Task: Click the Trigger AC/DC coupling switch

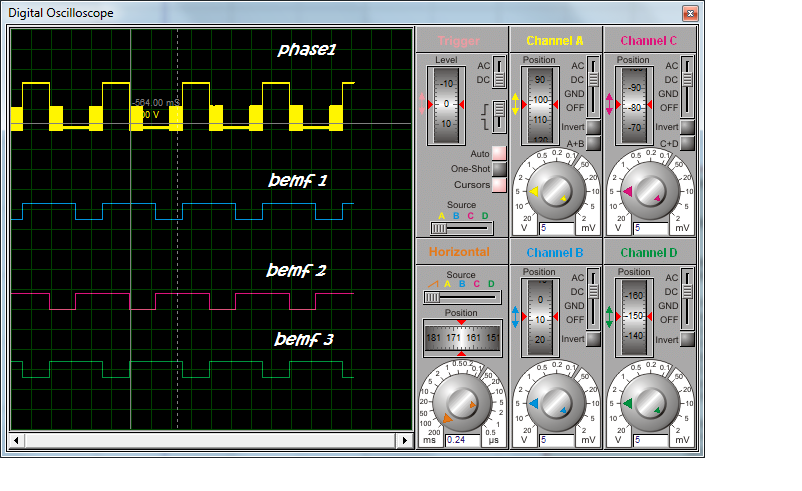Action: click(499, 73)
